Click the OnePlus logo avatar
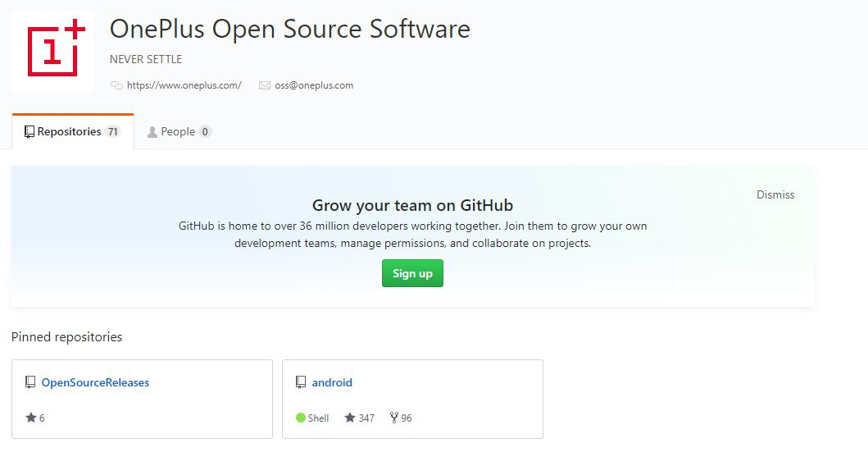The width and height of the screenshot is (868, 457). [x=52, y=51]
